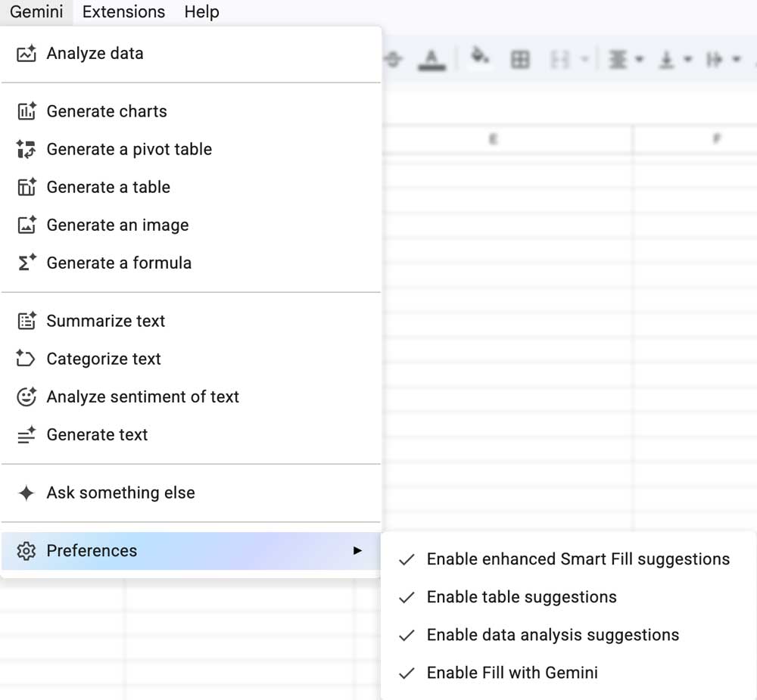
Task: Select Summarize text entry
Action: 192,321
